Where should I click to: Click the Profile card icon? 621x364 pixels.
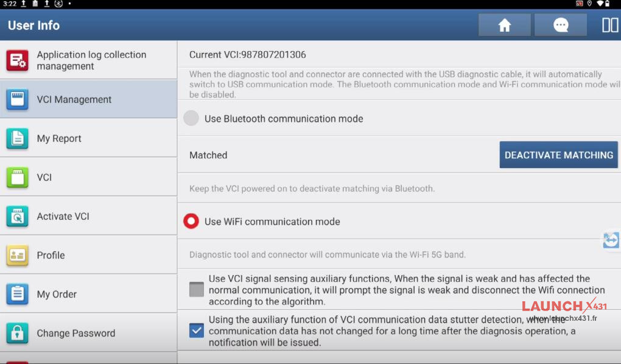[x=17, y=255]
